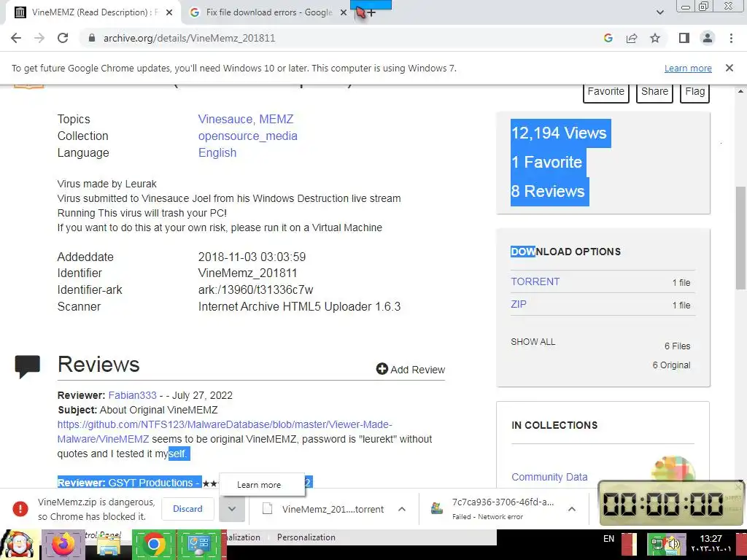Open the Chrome profile avatar

(708, 38)
